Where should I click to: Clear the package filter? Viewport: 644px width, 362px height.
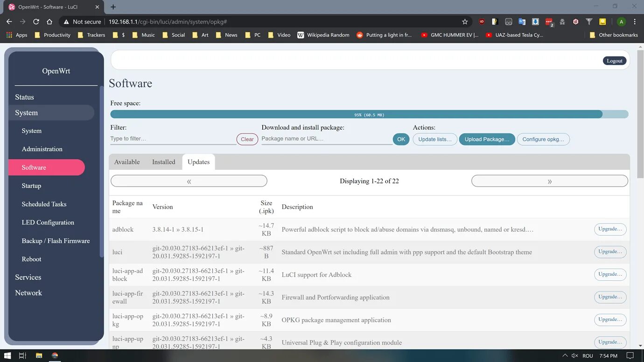(x=247, y=139)
